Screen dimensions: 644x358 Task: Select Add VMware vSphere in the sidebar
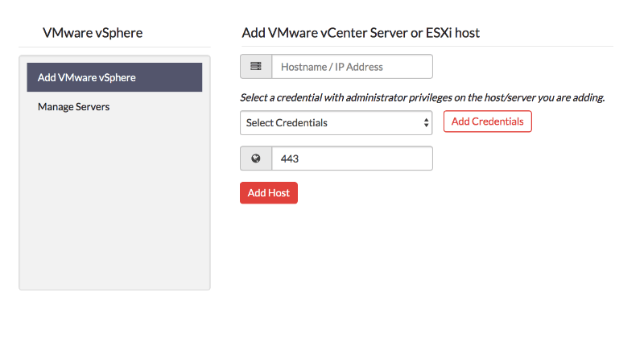(114, 78)
